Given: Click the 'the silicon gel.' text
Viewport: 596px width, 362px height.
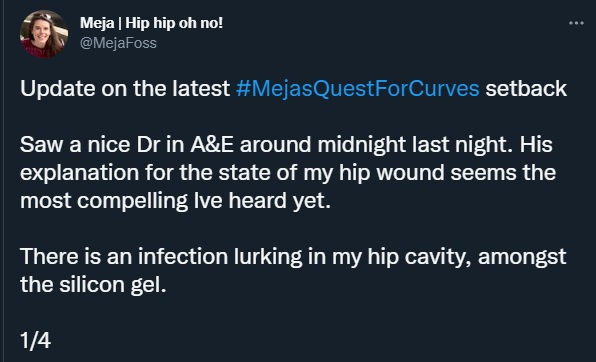Looking at the screenshot, I should coord(93,284).
